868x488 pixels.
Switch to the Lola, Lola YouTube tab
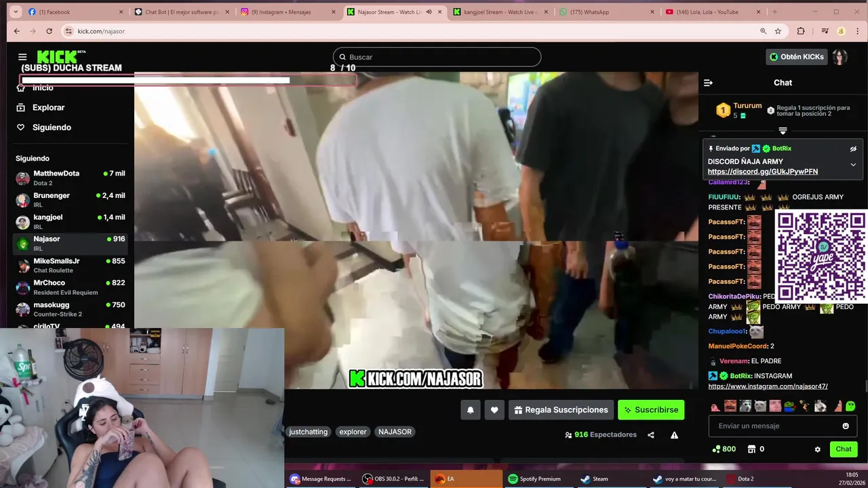tap(712, 12)
